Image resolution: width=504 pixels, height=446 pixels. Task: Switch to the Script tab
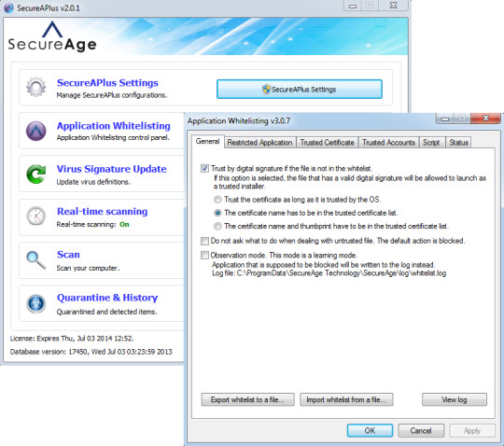pyautogui.click(x=431, y=143)
